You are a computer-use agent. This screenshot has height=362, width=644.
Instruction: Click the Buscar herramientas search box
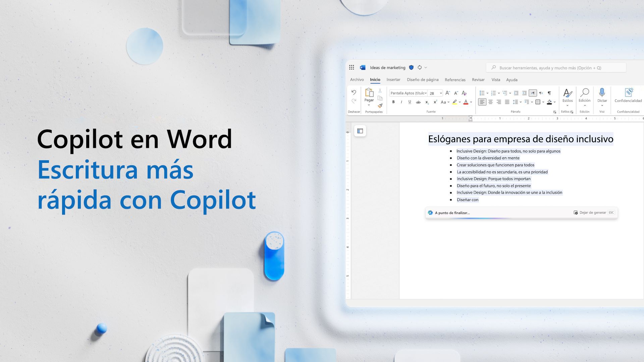(x=556, y=68)
